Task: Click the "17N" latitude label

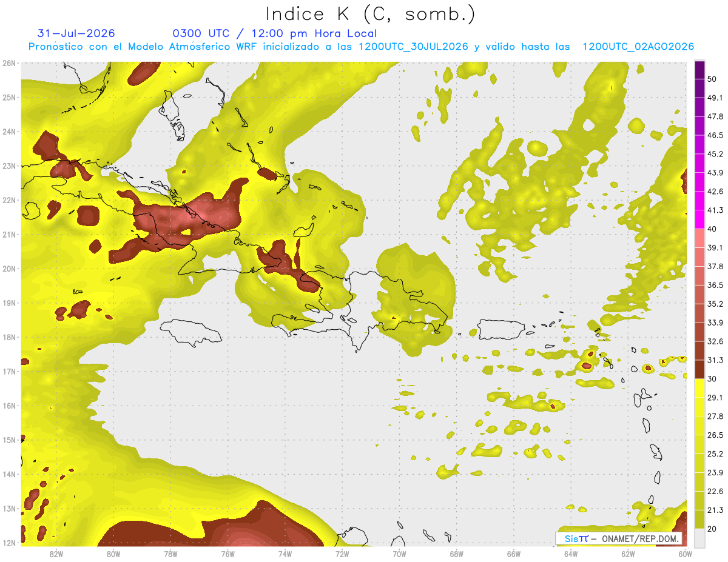Action: [8, 371]
